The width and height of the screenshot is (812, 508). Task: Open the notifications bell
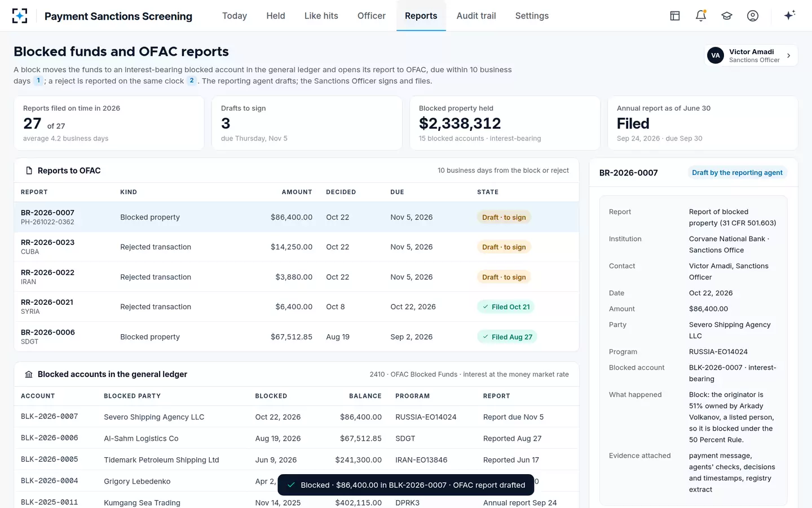pyautogui.click(x=701, y=16)
